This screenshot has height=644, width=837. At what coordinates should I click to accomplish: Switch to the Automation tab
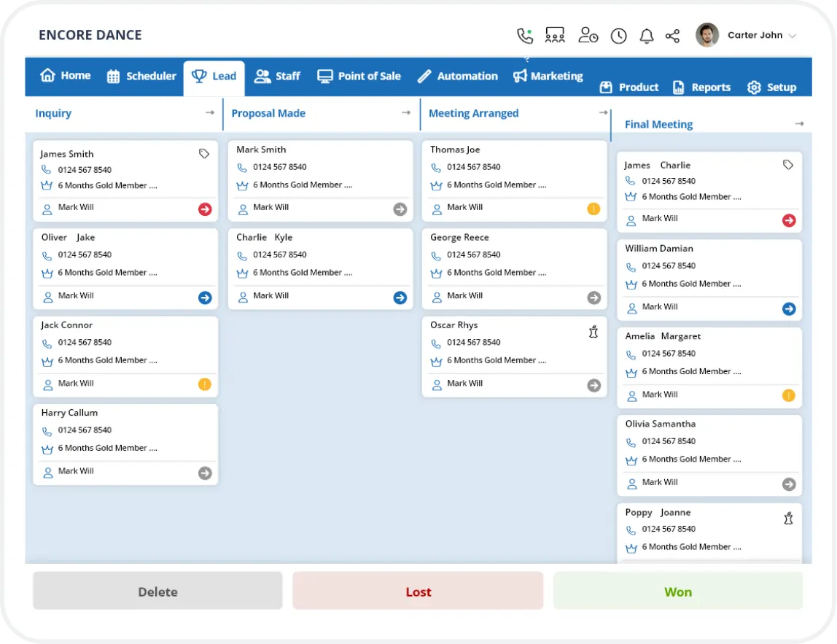(x=457, y=77)
